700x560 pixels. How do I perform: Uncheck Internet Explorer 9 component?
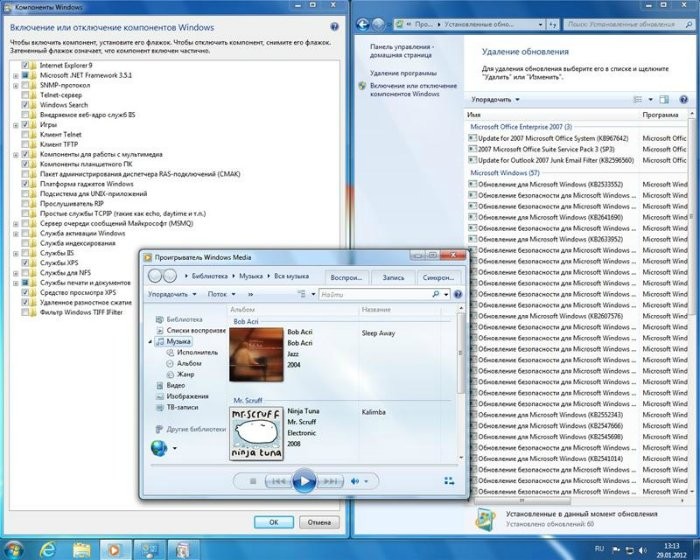click(x=25, y=65)
